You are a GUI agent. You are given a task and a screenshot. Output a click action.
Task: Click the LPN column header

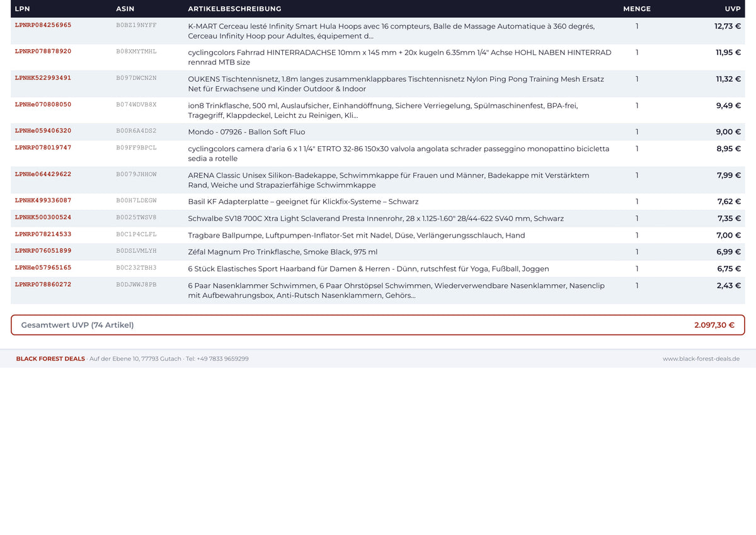[x=22, y=9]
